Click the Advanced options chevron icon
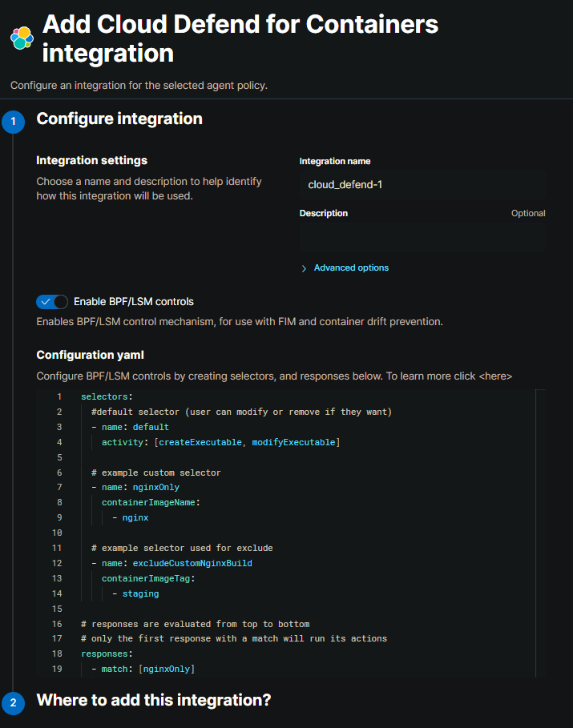This screenshot has height=728, width=573. coord(305,268)
